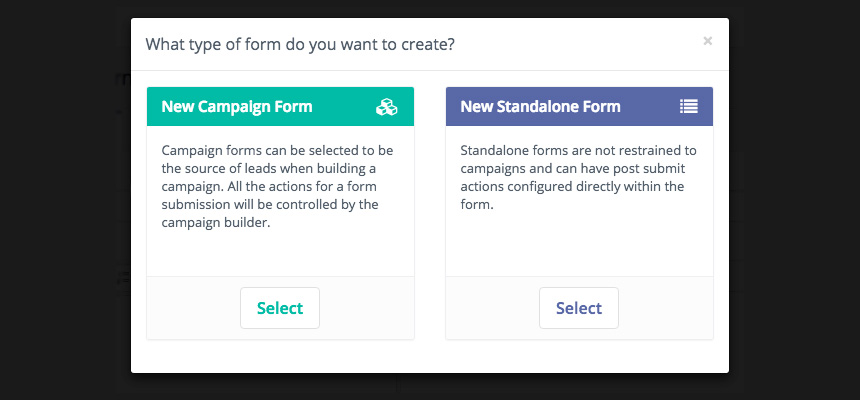The height and width of the screenshot is (400, 860).
Task: Click gray footer right of Standalone Select button
Action: (666, 308)
